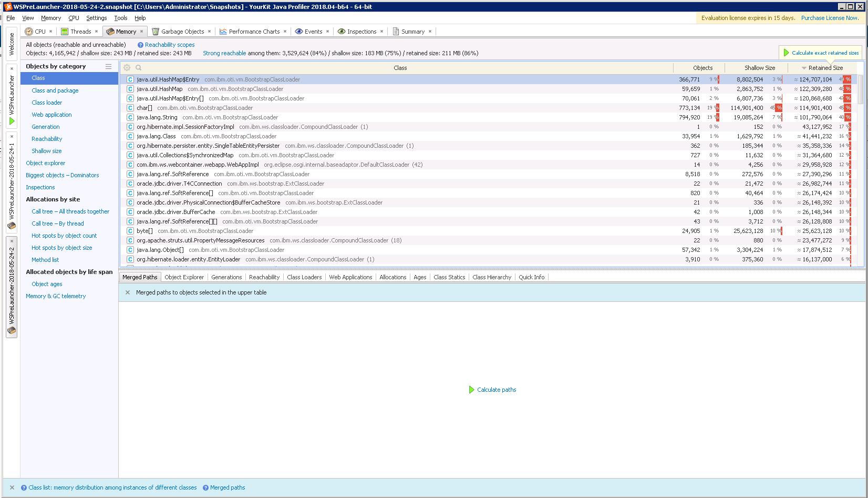This screenshot has width=868, height=498.
Task: Click the green start arrow under WSPreLauncher tab
Action: (x=11, y=120)
